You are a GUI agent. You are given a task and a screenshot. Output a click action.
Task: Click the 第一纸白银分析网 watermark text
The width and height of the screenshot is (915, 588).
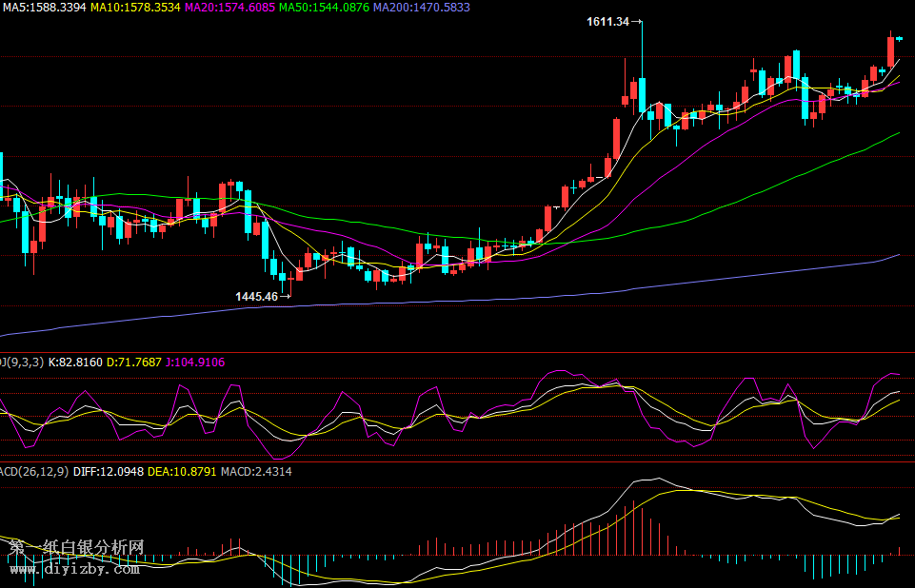(76, 548)
